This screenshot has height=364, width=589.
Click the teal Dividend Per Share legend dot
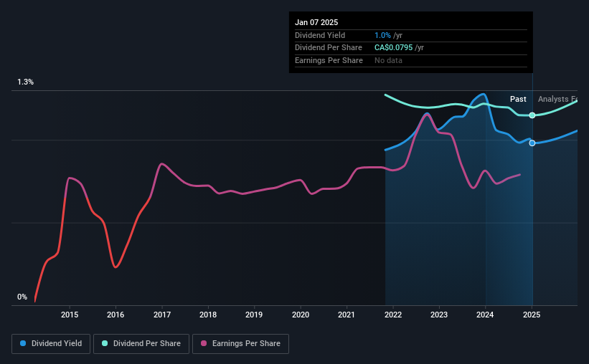click(105, 343)
